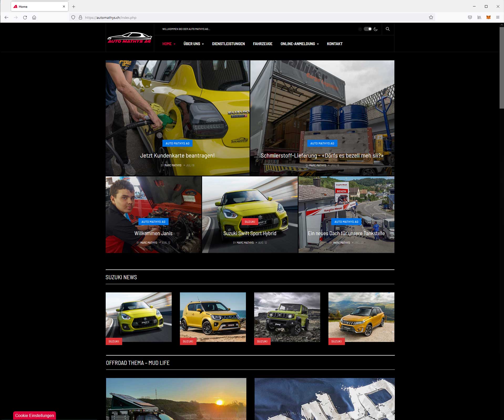Viewport: 504px width, 420px height.
Task: Click the SUZUKI tag on Swift Sport Hybrid
Action: tap(250, 222)
